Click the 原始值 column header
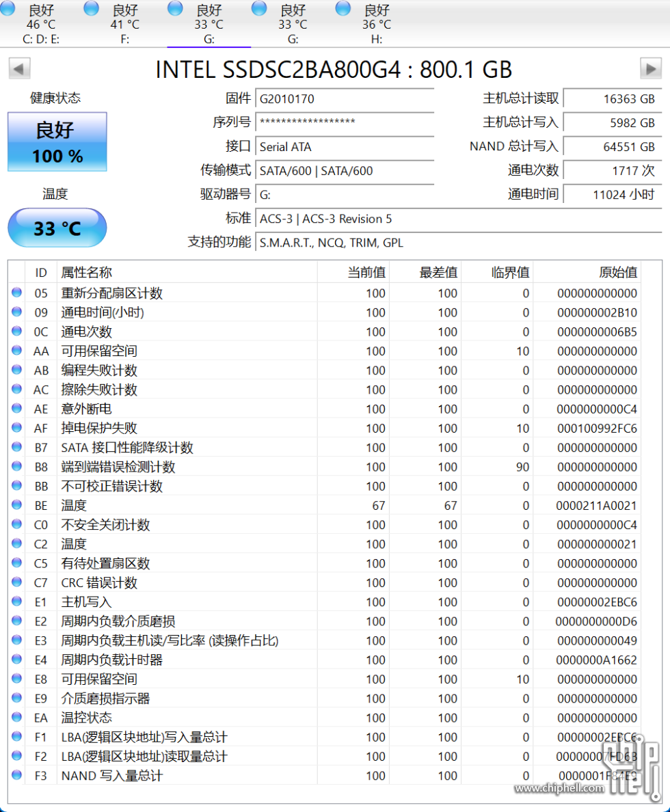The height and width of the screenshot is (812, 670). [618, 273]
